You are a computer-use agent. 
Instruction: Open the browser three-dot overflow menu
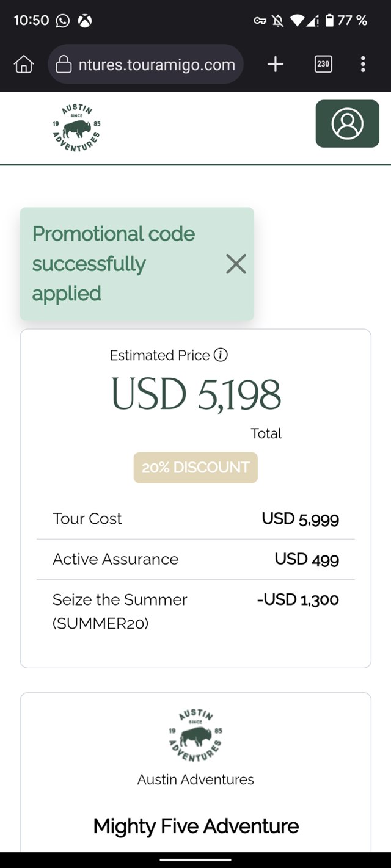pos(363,64)
